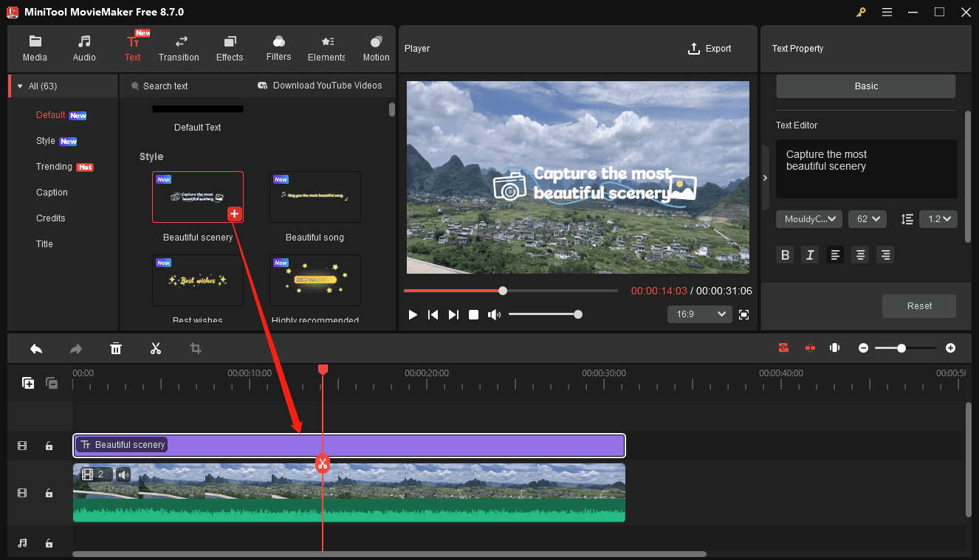
Task: Open the Elements tab
Action: click(326, 49)
